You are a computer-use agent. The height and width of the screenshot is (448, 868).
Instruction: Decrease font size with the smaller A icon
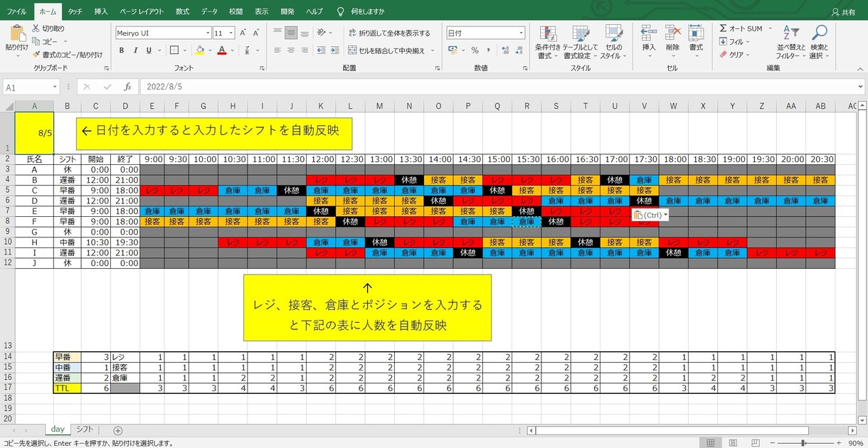tap(255, 33)
